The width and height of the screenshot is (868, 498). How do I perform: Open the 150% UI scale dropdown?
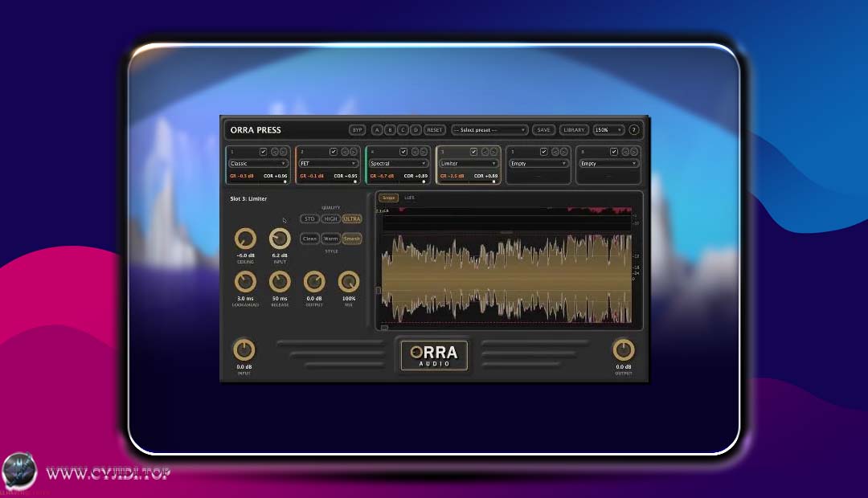click(608, 130)
